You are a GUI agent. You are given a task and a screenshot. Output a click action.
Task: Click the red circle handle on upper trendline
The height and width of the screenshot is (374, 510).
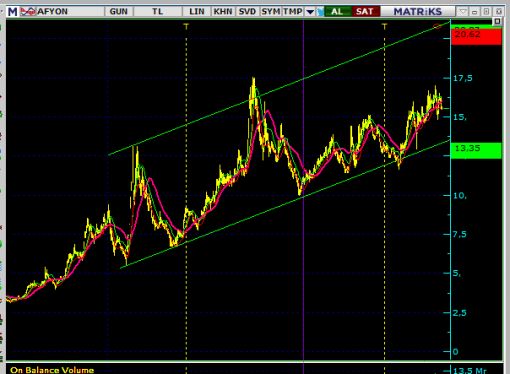pos(437,26)
